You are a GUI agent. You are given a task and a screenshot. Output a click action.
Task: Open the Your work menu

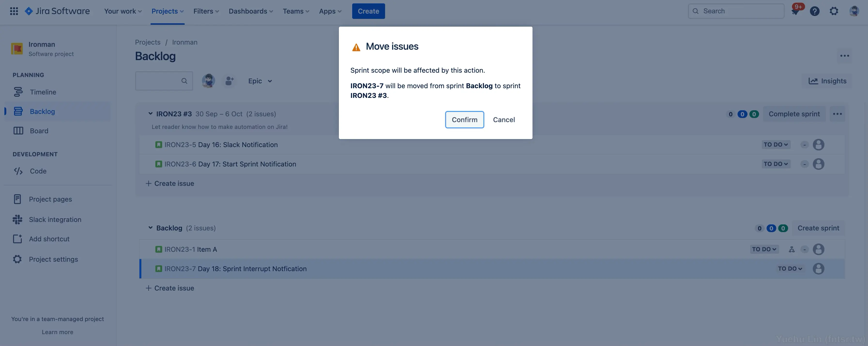coord(123,11)
